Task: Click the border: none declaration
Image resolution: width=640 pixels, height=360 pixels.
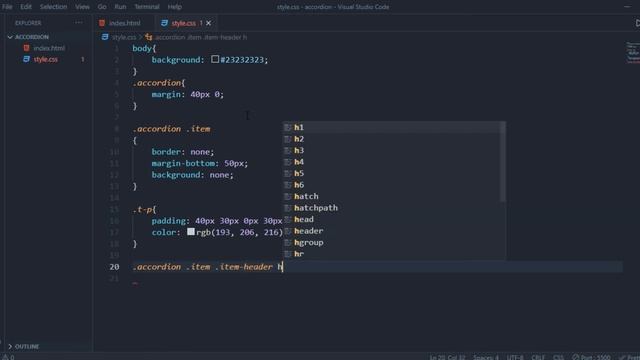Action: 182,152
